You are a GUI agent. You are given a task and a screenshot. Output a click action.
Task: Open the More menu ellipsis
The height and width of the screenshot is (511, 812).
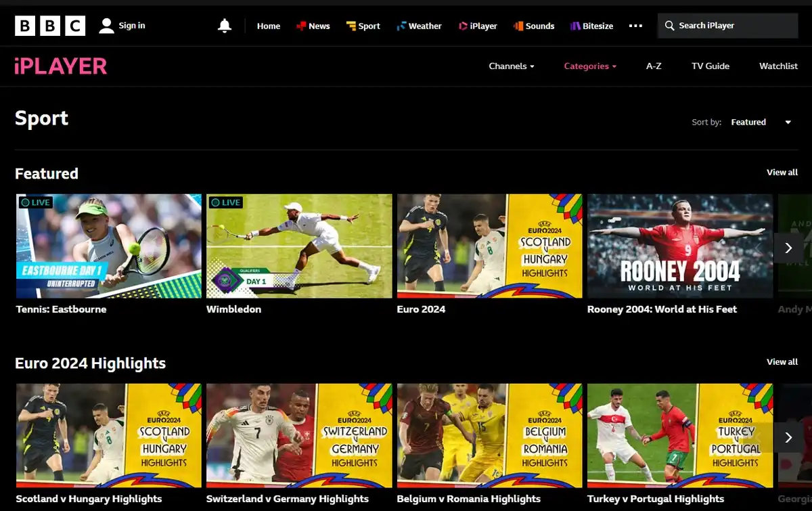pos(635,26)
